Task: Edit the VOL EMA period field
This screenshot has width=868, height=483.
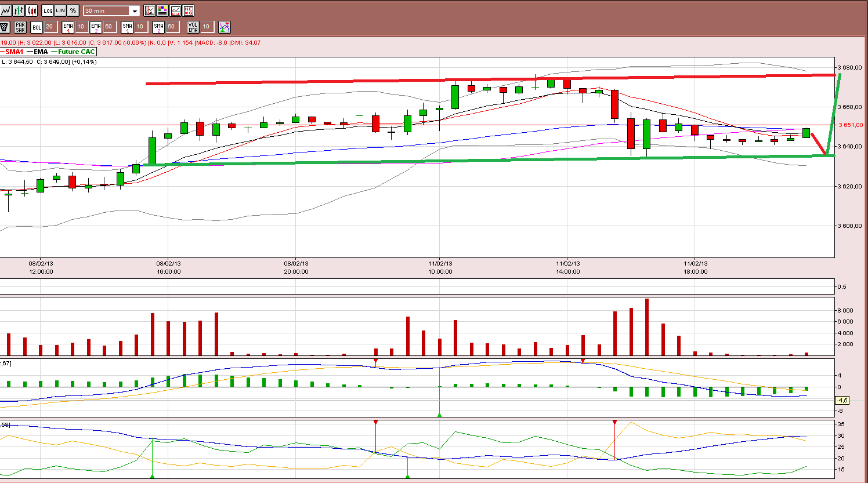Action: [x=207, y=27]
